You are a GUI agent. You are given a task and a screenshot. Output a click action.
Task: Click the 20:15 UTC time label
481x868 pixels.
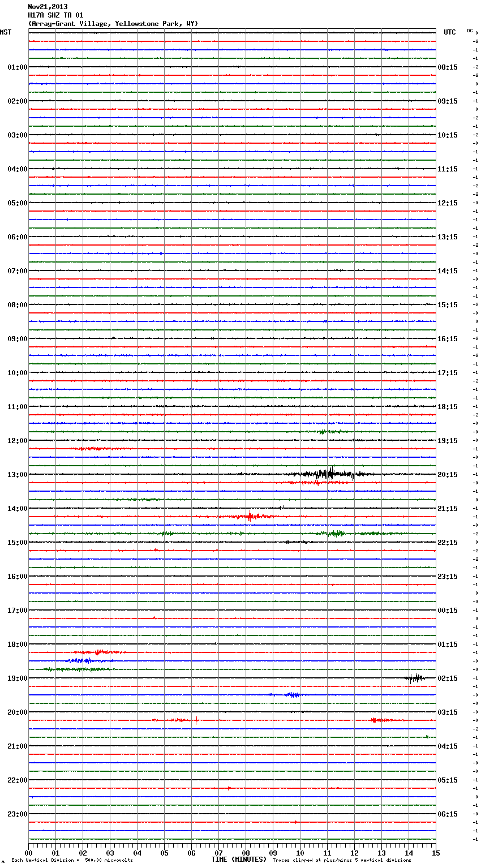click(448, 475)
